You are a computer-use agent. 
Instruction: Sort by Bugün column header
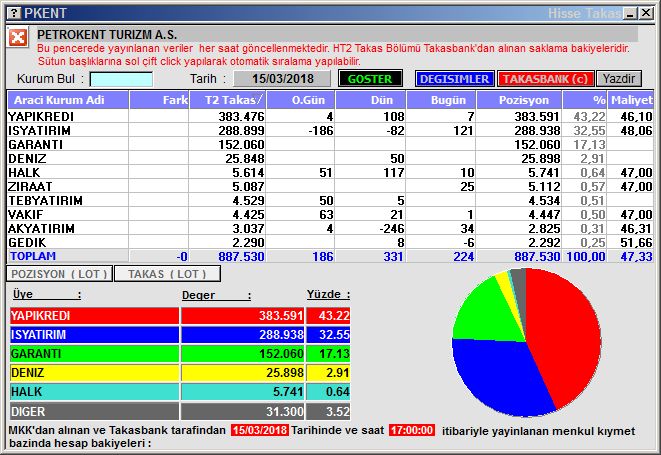pos(441,100)
